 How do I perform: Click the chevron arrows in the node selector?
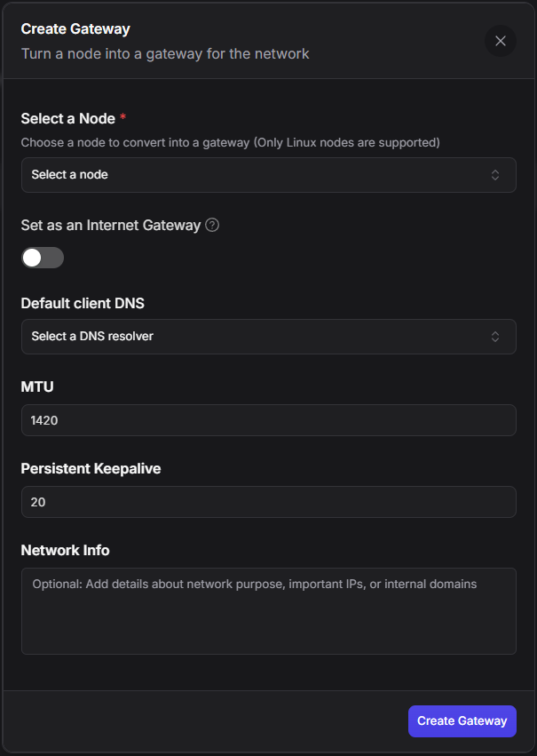point(495,175)
